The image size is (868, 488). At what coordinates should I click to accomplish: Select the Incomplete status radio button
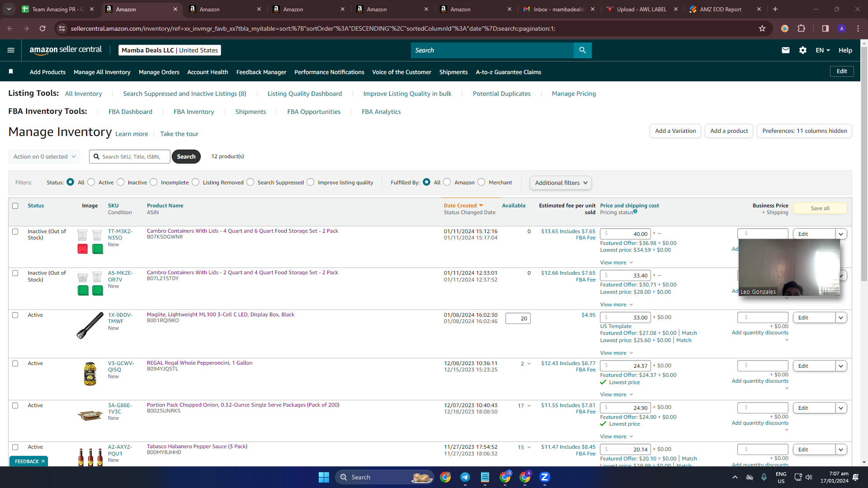(x=154, y=182)
